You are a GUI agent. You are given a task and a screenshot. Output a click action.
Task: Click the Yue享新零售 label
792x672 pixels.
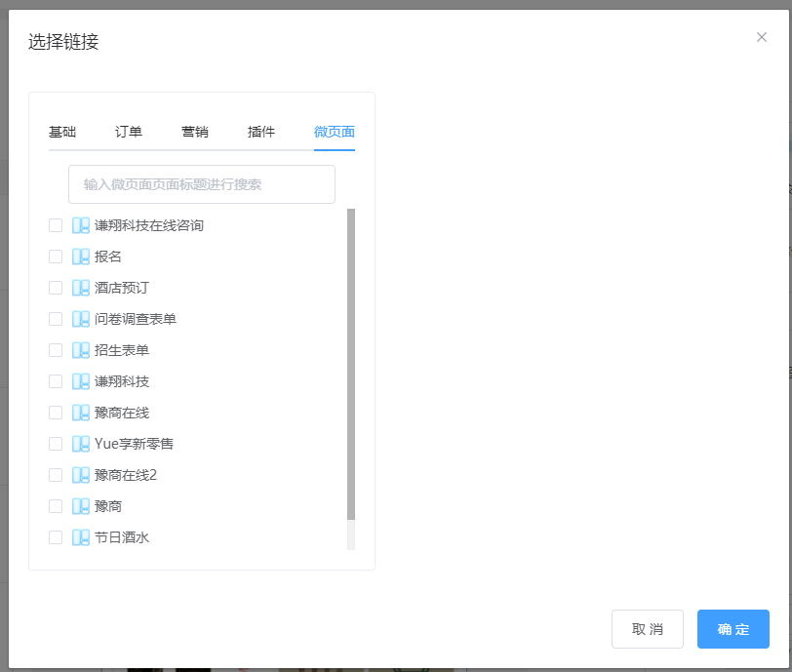tap(134, 444)
